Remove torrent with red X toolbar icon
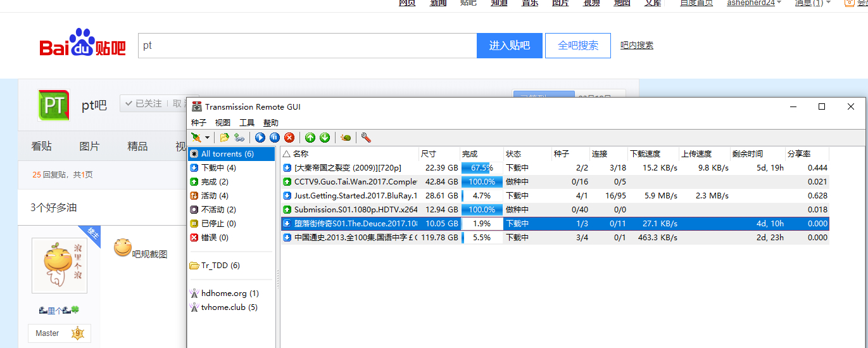The height and width of the screenshot is (348, 868). coord(289,137)
